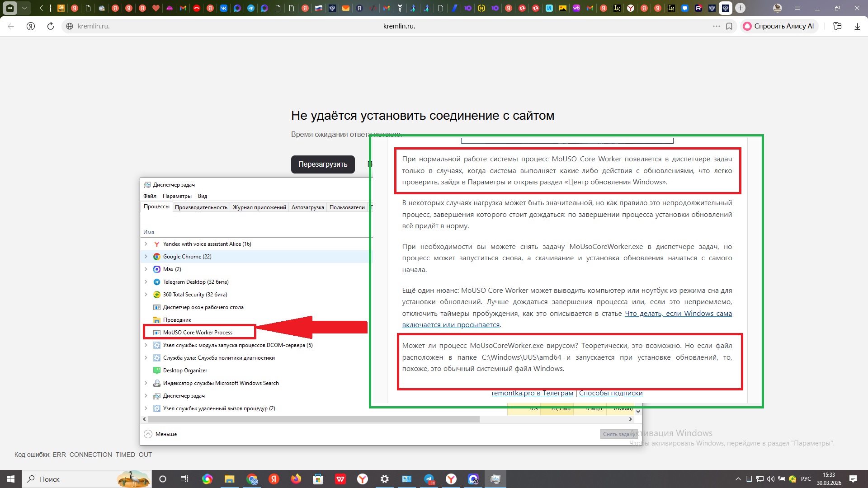Viewport: 868px width, 488px height.
Task: Click the new tab plus icon
Action: [740, 8]
